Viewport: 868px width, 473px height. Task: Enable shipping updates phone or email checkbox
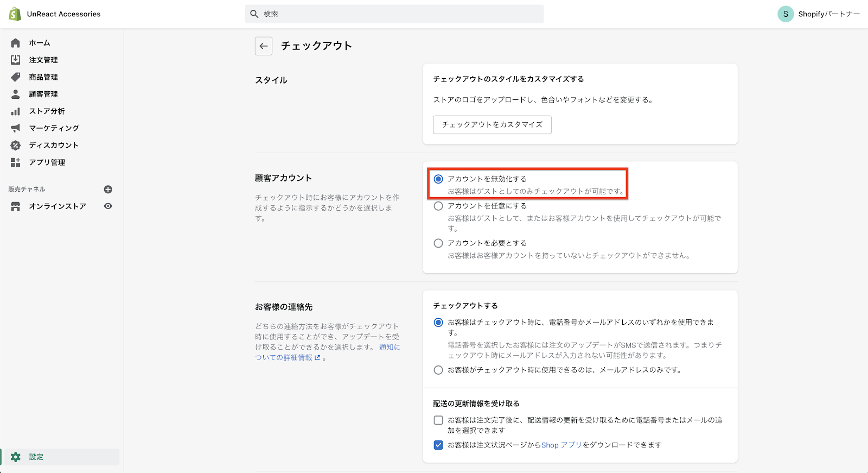click(x=438, y=420)
